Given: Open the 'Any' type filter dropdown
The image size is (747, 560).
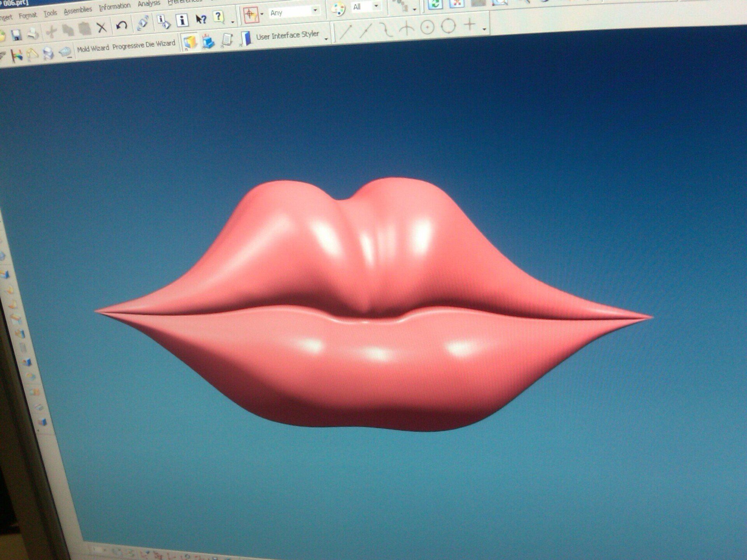Looking at the screenshot, I should click(315, 10).
